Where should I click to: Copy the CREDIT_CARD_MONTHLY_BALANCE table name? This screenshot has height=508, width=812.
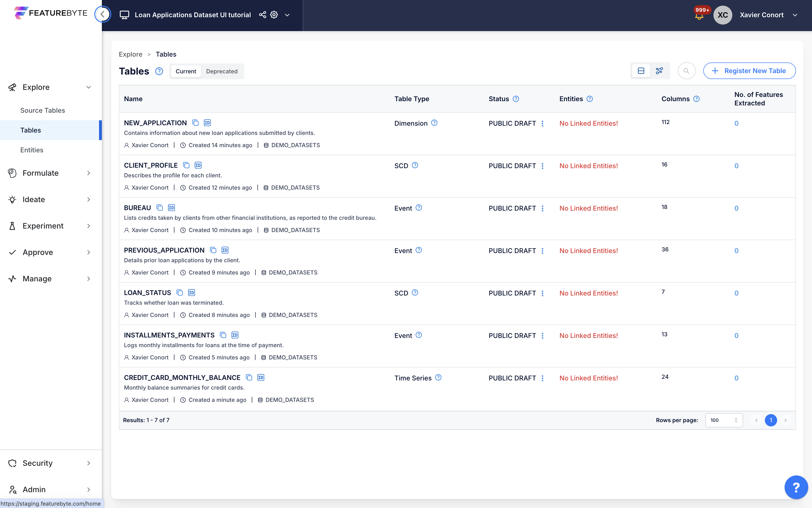[249, 377]
